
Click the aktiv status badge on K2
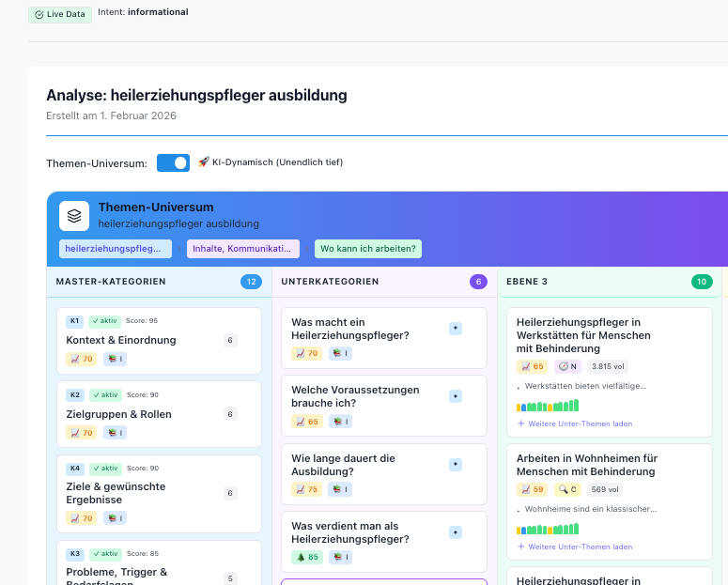coord(105,395)
